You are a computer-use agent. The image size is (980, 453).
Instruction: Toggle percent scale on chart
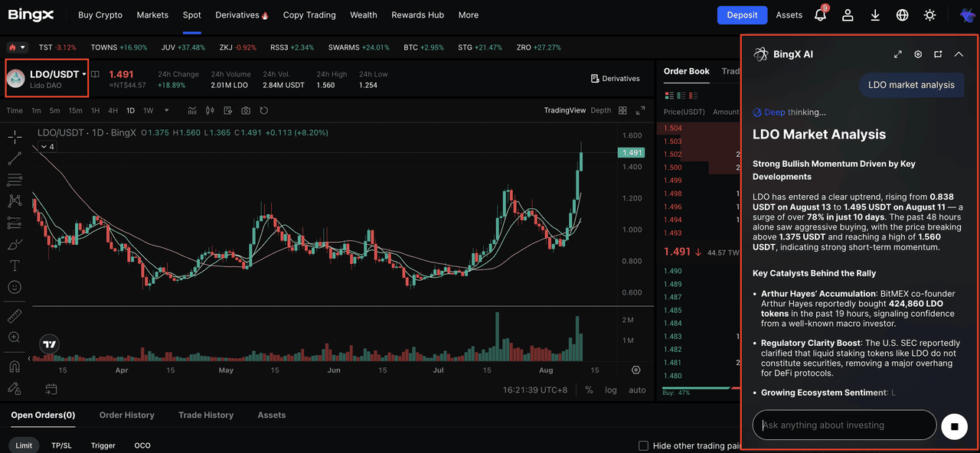click(589, 389)
